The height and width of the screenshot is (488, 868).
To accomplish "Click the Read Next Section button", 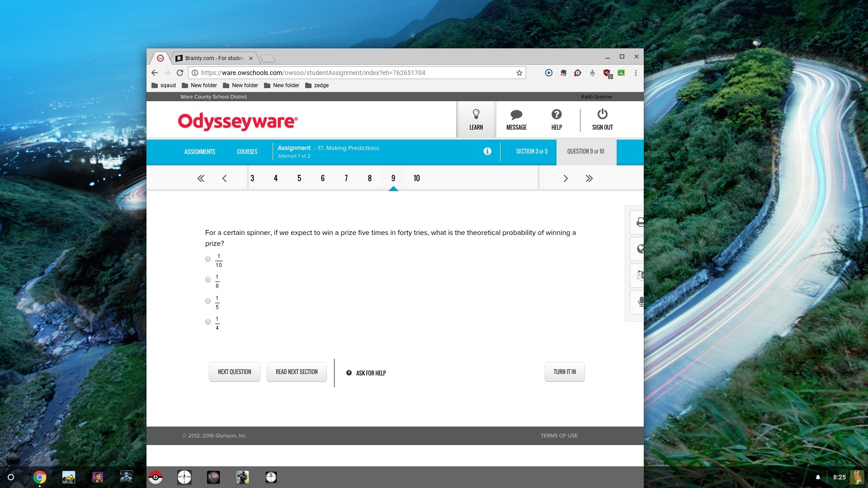I will pyautogui.click(x=297, y=372).
